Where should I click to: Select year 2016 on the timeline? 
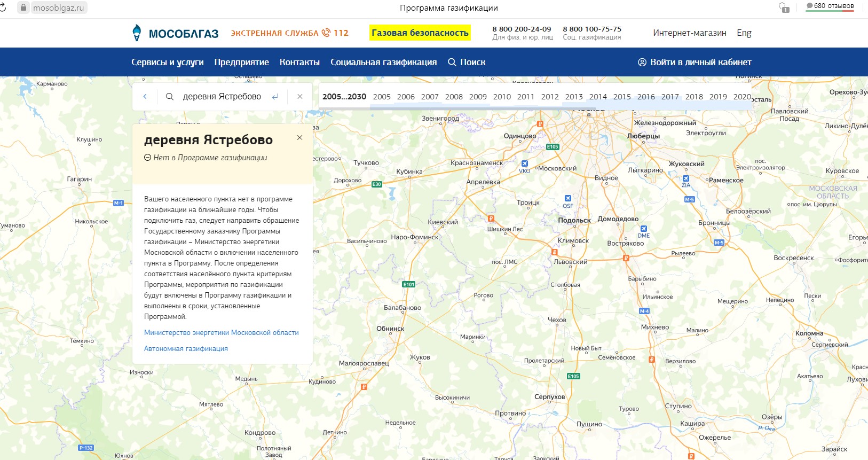[646, 97]
